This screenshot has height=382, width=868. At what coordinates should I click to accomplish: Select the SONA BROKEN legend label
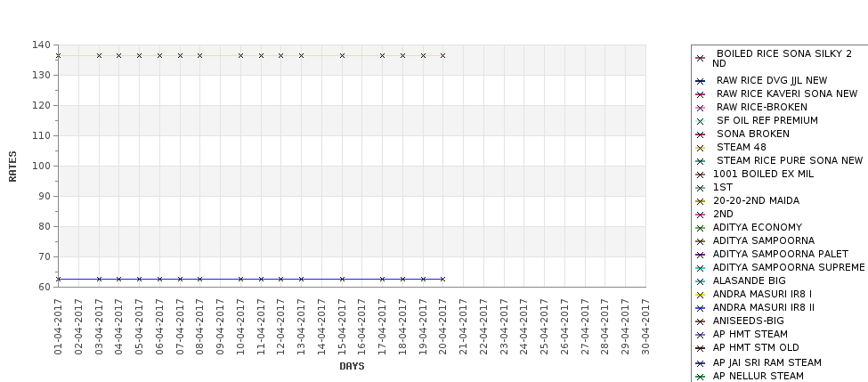click(753, 134)
